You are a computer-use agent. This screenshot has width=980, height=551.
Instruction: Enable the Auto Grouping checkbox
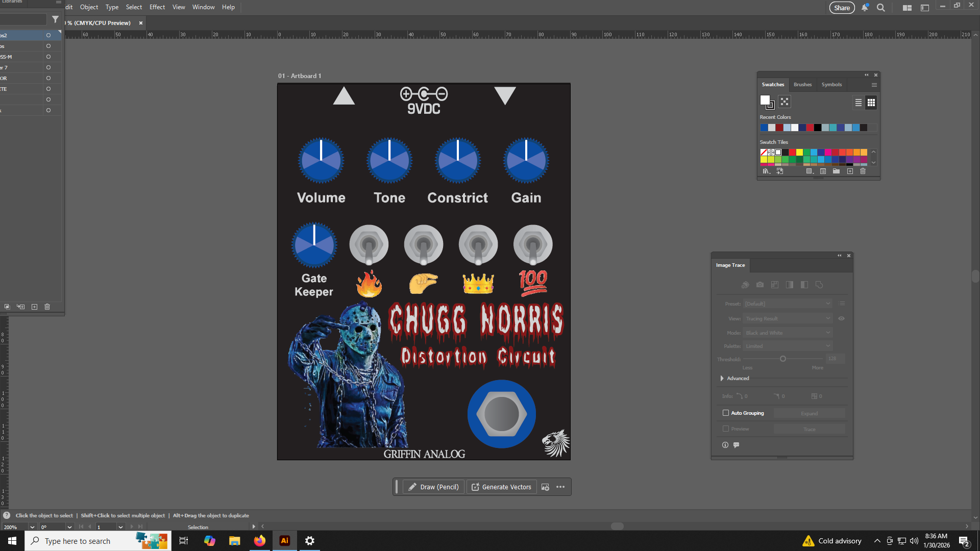[726, 413]
